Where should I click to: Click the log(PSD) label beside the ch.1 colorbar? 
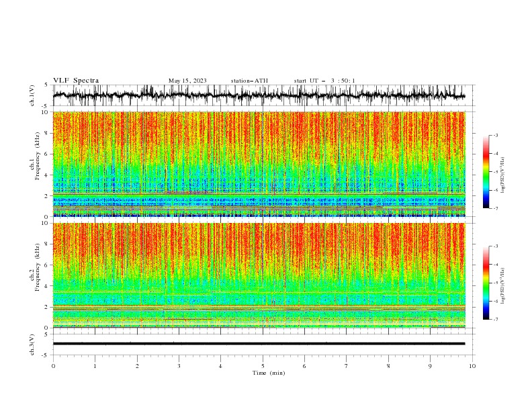[502, 175]
